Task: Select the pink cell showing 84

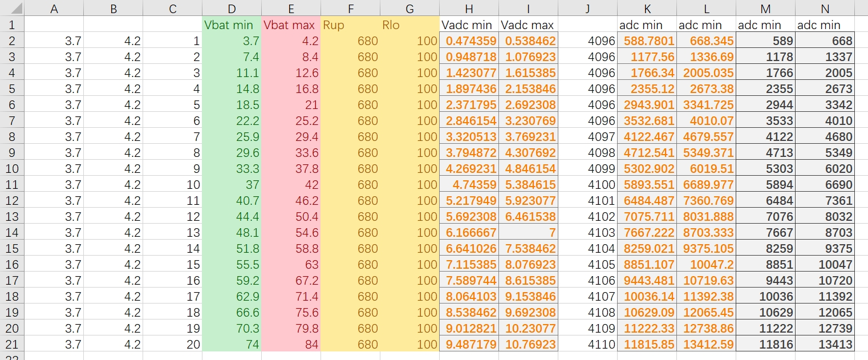Action: (x=291, y=345)
